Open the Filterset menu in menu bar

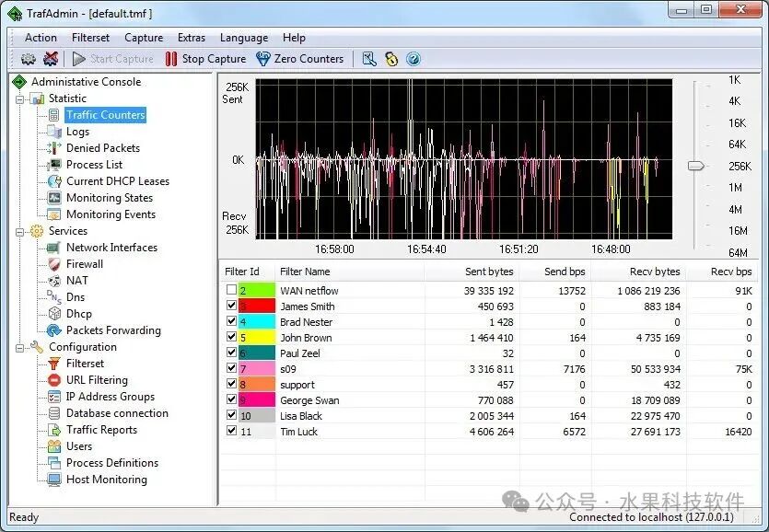(x=90, y=38)
